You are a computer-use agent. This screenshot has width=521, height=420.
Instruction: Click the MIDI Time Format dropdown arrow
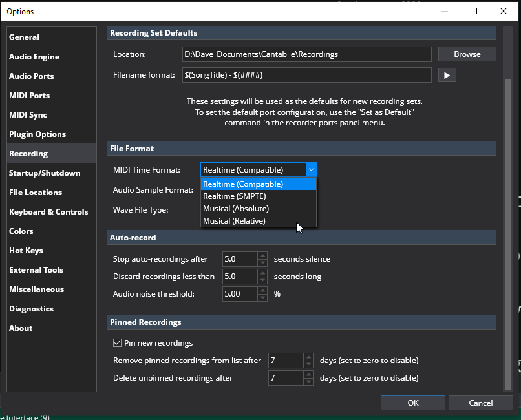click(311, 170)
